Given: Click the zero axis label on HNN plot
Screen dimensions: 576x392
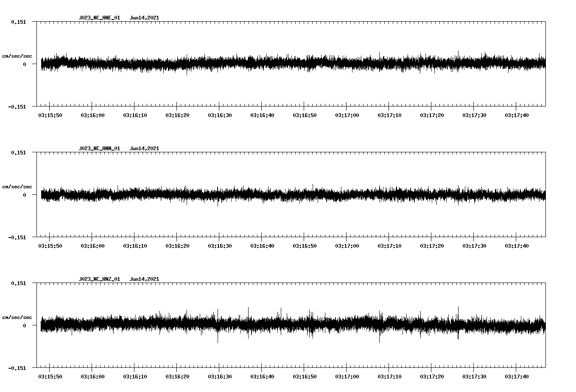Looking at the screenshot, I should tap(25, 195).
